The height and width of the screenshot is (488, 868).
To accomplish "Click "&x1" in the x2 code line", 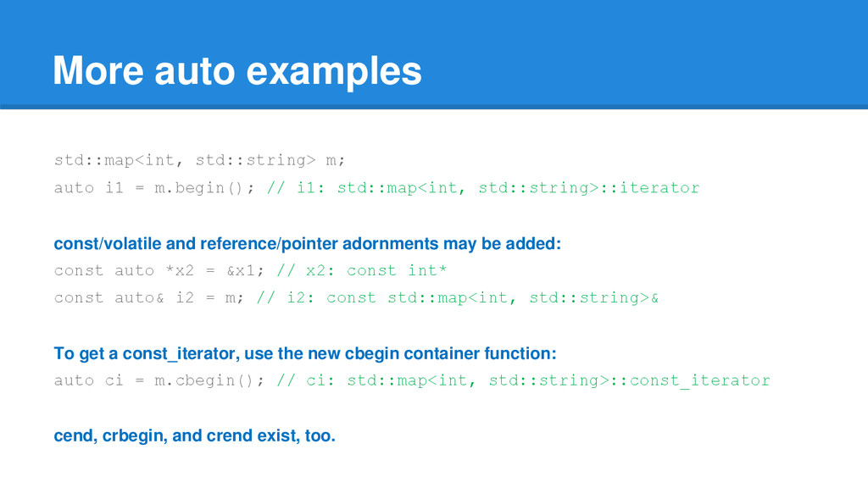I will (239, 270).
